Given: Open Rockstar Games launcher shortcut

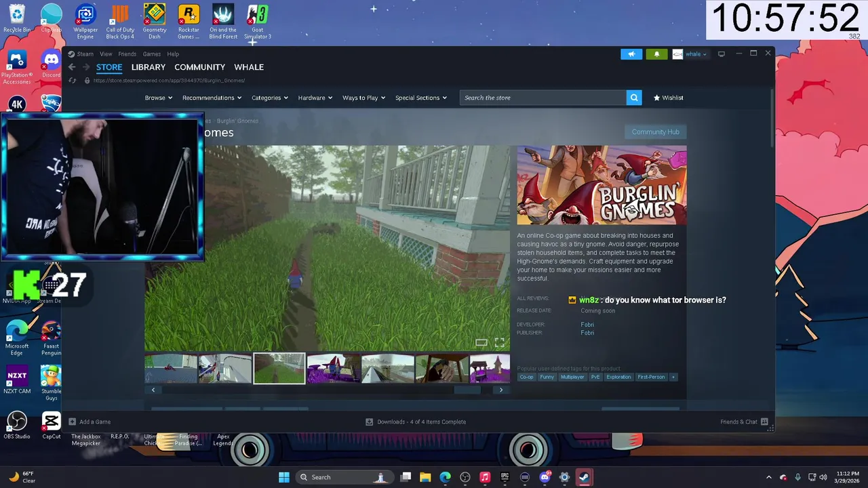Looking at the screenshot, I should (x=189, y=22).
